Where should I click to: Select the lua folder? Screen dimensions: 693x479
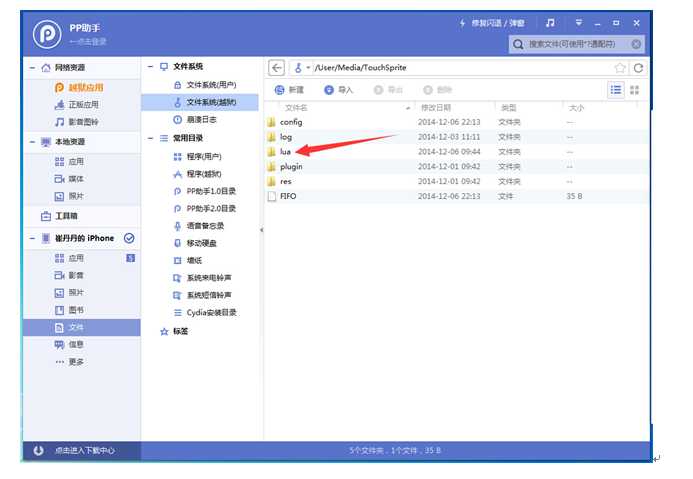click(x=457, y=152)
